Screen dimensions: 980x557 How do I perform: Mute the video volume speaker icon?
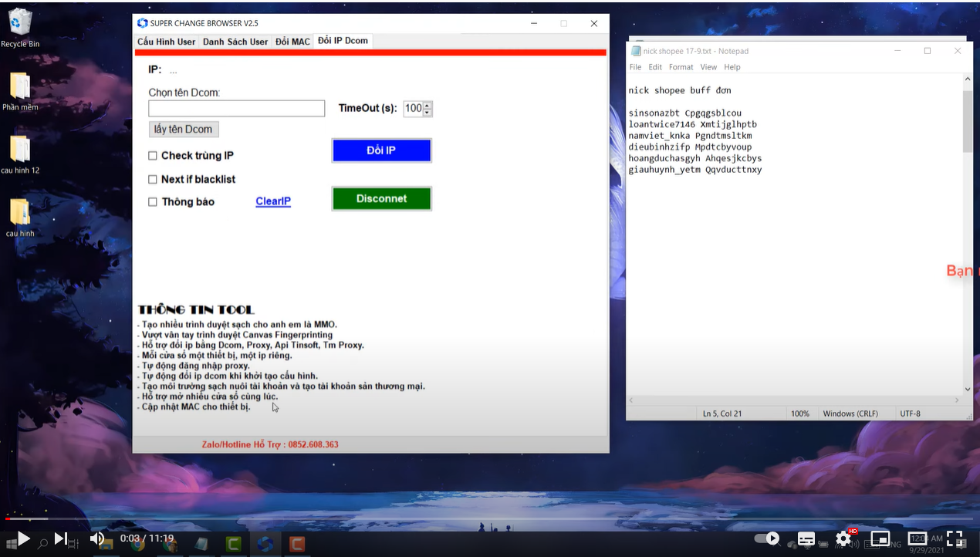coord(96,538)
